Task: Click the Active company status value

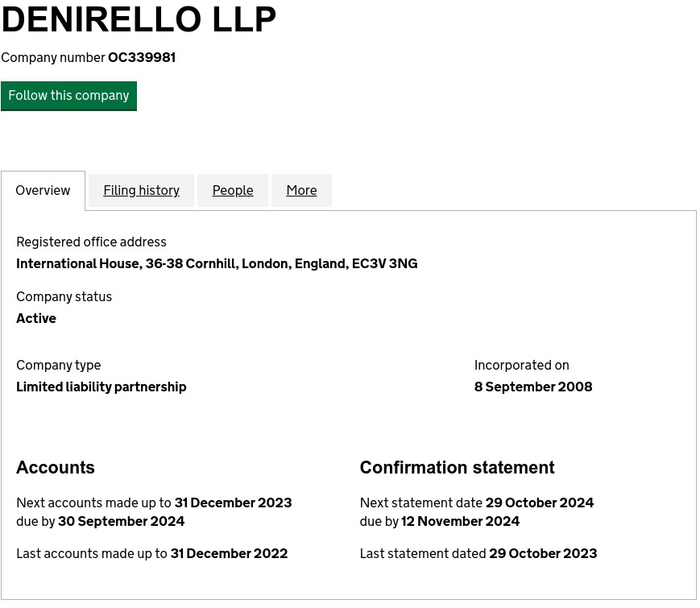Action: point(36,319)
